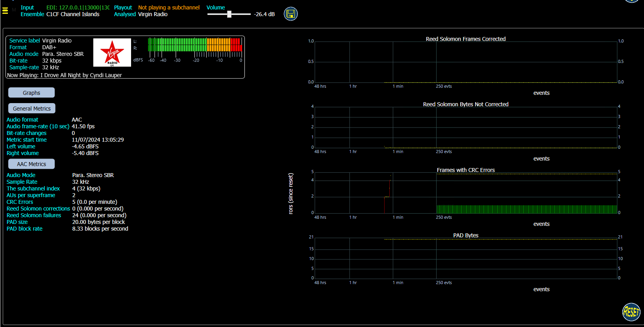Click the DAB+ format value
Screen dimensions: 644x327
click(49, 47)
